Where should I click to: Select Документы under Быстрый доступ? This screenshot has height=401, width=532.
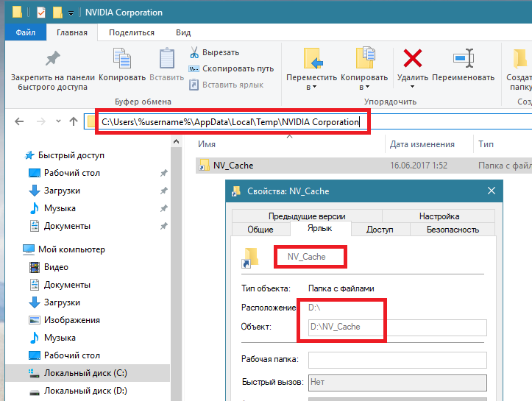point(67,226)
